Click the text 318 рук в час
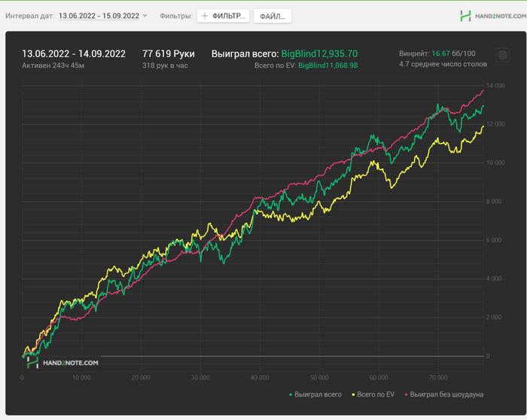The height and width of the screenshot is (420, 527). [165, 65]
